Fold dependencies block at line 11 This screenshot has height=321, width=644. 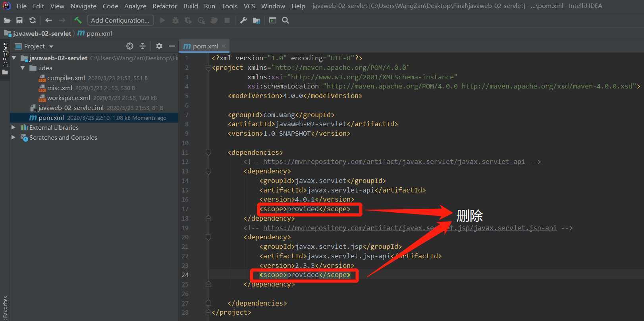[x=208, y=152]
